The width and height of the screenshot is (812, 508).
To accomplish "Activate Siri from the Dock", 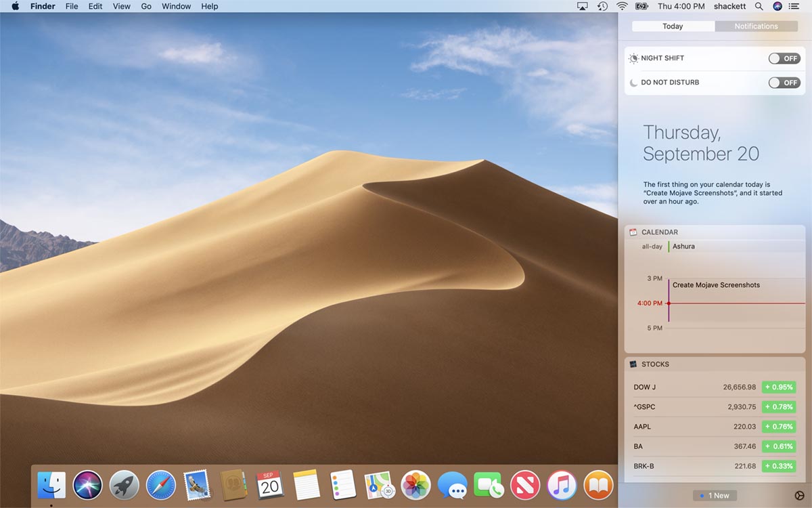I will click(87, 485).
